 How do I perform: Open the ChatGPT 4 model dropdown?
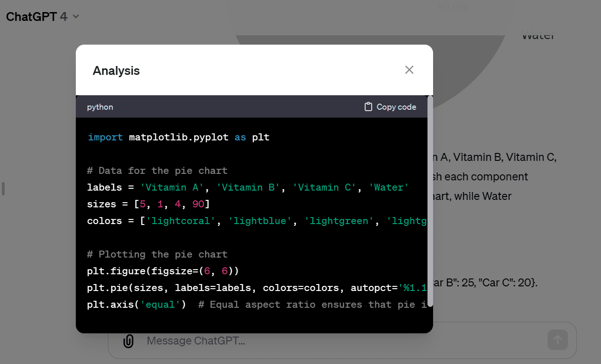click(x=43, y=17)
